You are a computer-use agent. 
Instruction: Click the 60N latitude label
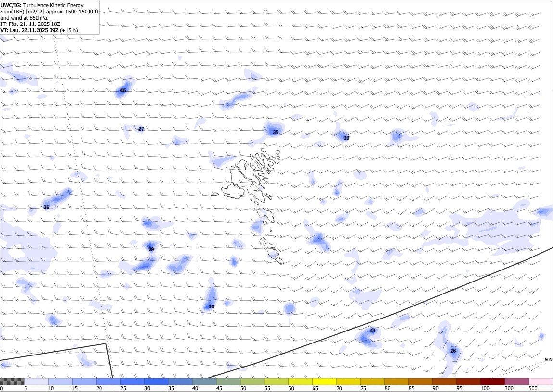click(548, 360)
